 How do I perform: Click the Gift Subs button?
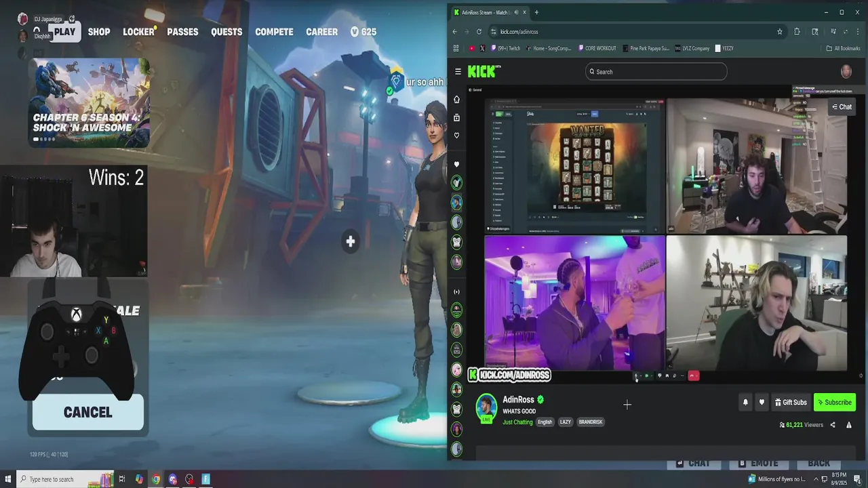pos(790,403)
